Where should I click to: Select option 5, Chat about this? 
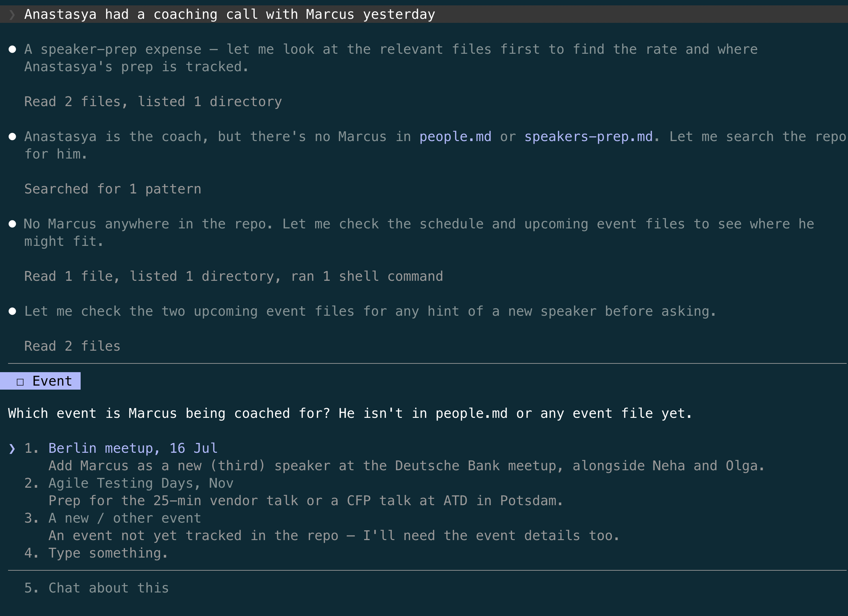pos(109,588)
